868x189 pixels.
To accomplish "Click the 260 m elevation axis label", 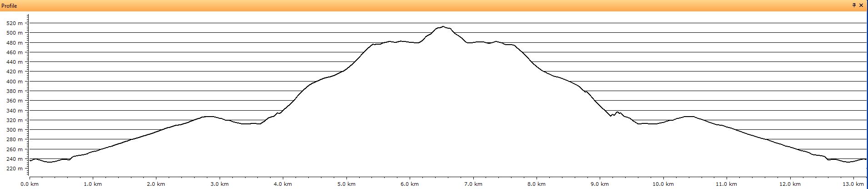I will pos(15,149).
